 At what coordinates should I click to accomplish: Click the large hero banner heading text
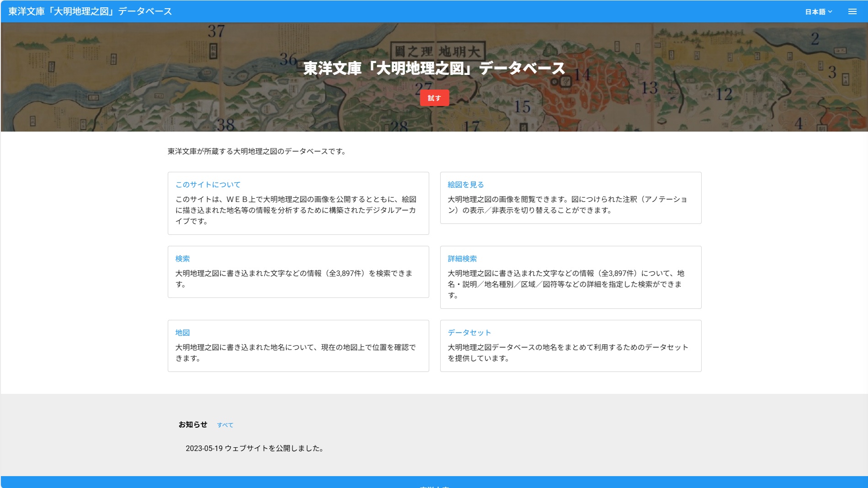434,69
